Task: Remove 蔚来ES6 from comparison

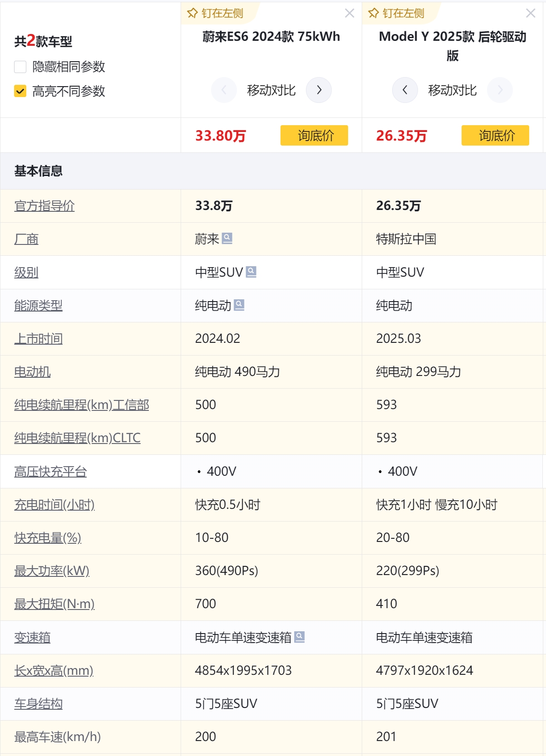Action: (x=349, y=13)
